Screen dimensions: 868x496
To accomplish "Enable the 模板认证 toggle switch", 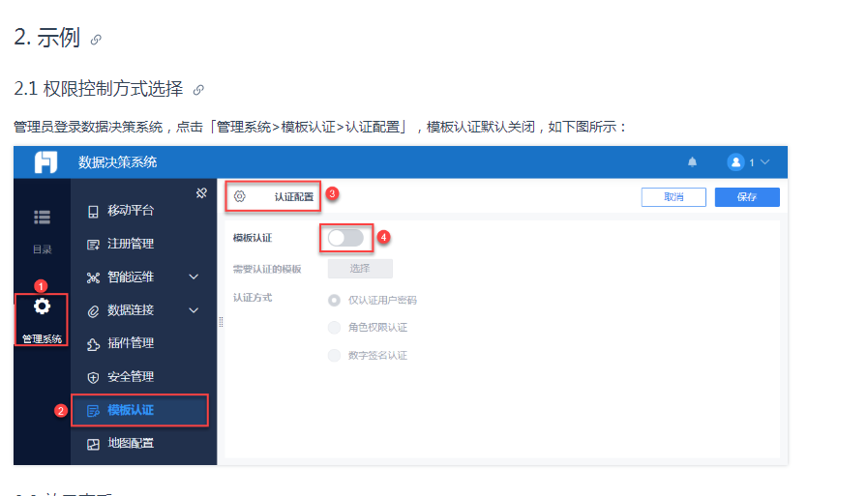I will [x=345, y=238].
